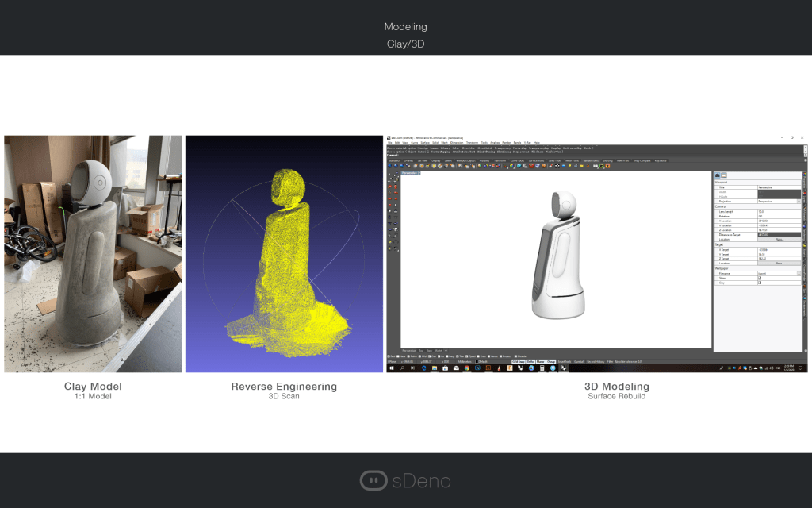
Task: Click the first icon in the Rhino toolbar row
Action: pyautogui.click(x=390, y=166)
